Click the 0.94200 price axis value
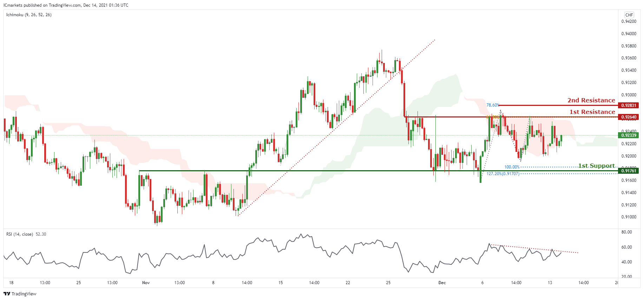The height and width of the screenshot is (300, 644). 629,21
